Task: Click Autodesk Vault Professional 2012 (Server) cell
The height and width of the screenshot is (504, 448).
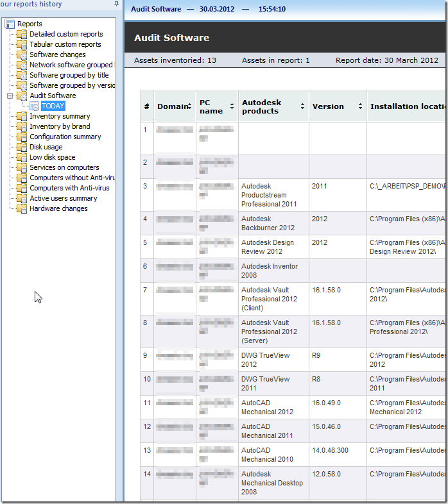Action: [x=273, y=332]
